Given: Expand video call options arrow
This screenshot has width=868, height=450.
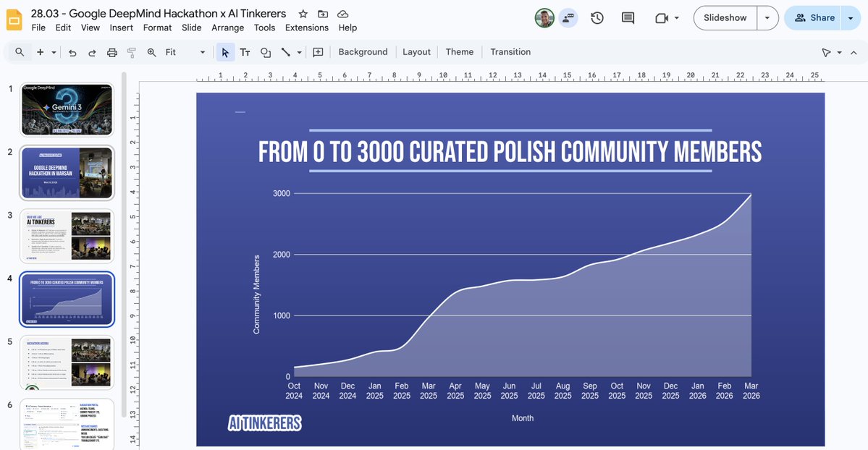Looking at the screenshot, I should [x=676, y=17].
